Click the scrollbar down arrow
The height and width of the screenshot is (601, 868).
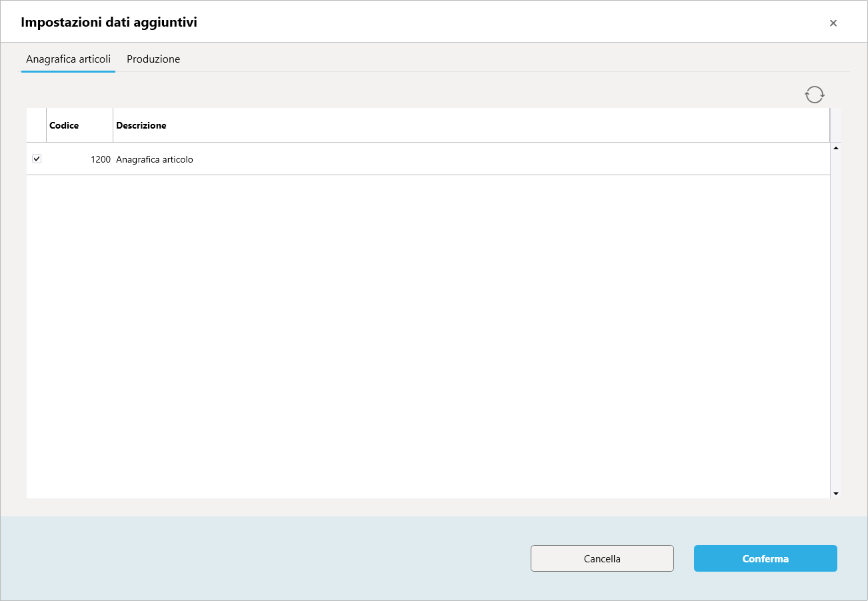point(836,494)
